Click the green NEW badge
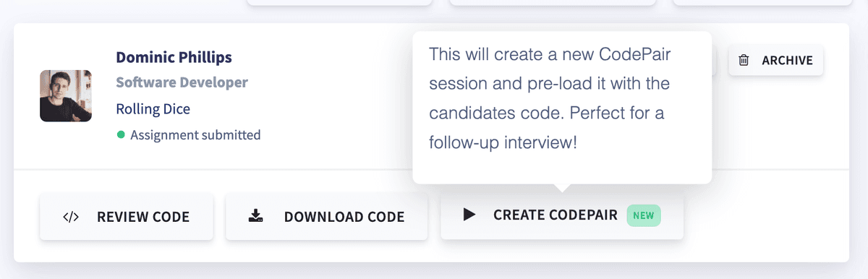The height and width of the screenshot is (279, 868). point(643,215)
